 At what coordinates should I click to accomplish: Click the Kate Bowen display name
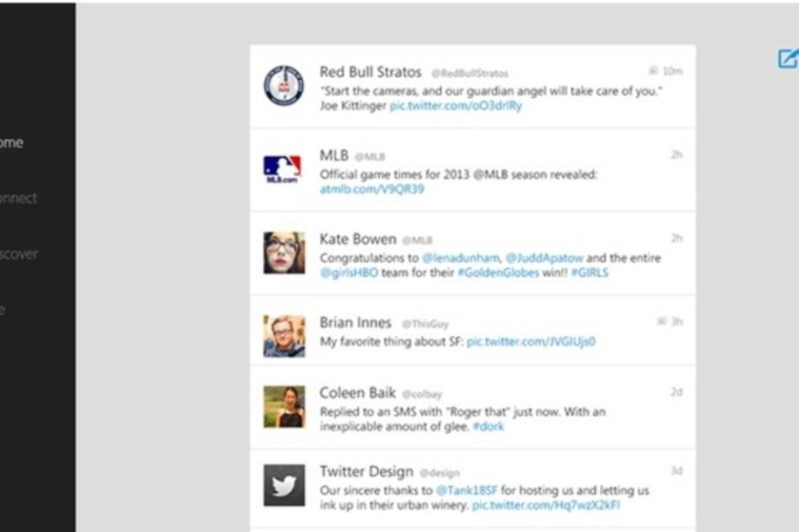tap(358, 239)
